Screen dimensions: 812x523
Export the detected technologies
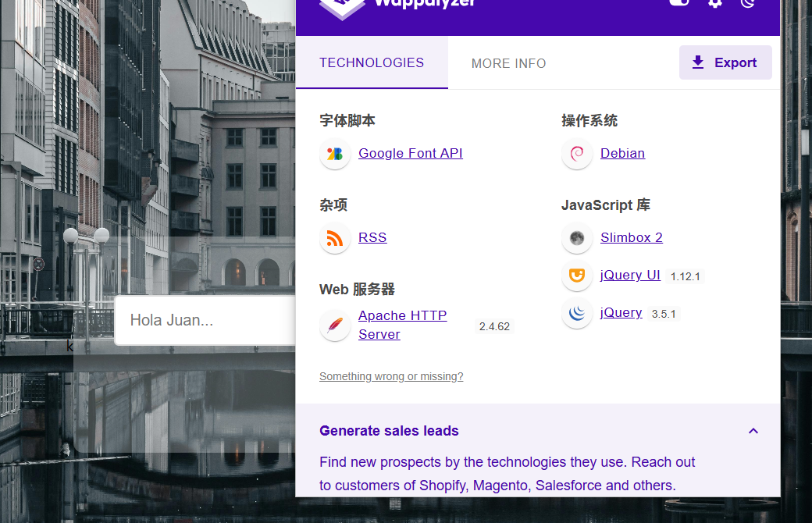[x=725, y=62]
